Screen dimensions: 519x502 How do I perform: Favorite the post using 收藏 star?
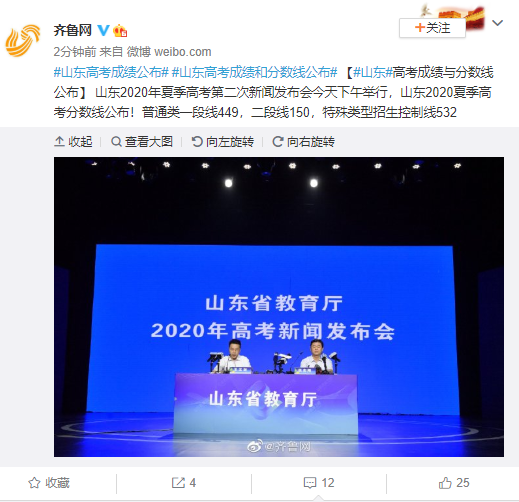[x=49, y=483]
